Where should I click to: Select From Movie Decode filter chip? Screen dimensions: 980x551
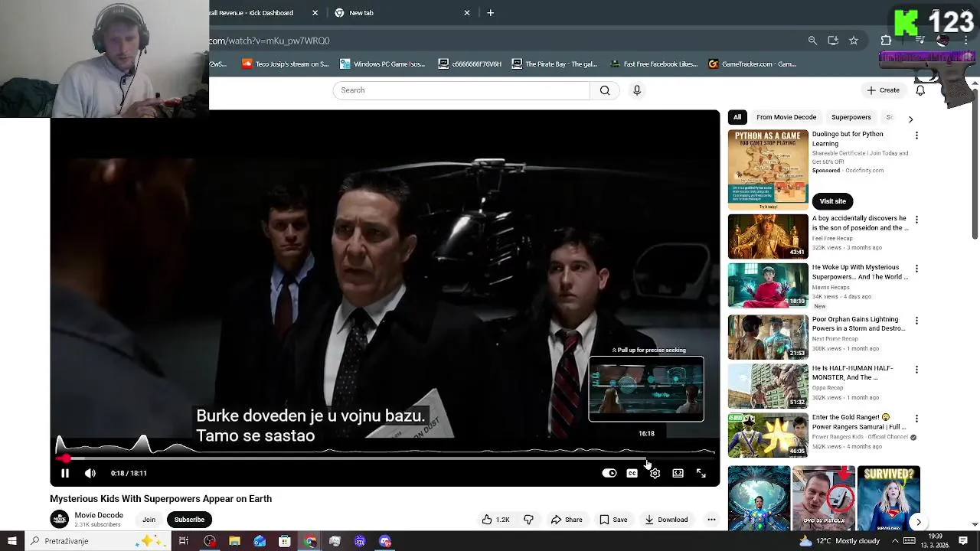point(786,117)
